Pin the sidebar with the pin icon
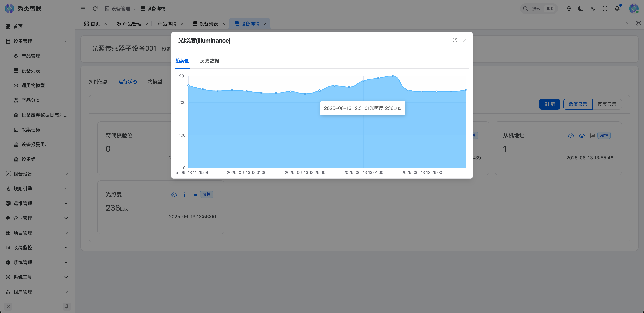 pyautogui.click(x=67, y=306)
